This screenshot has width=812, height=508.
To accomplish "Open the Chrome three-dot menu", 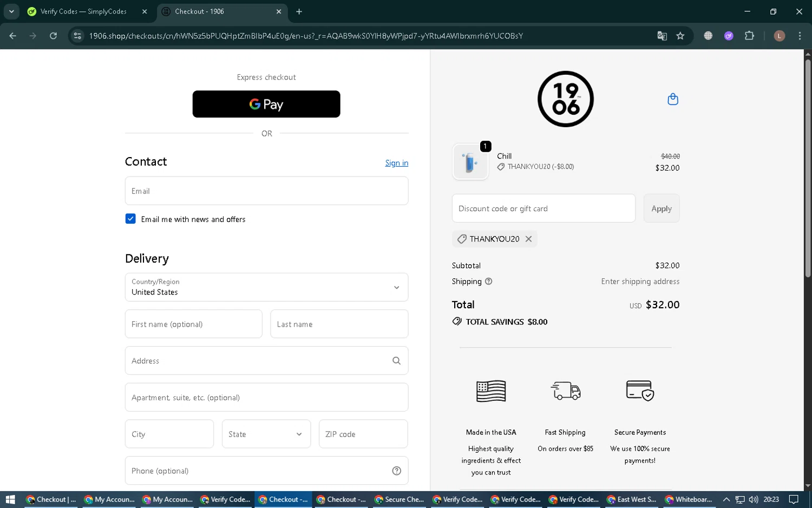I will [x=800, y=36].
